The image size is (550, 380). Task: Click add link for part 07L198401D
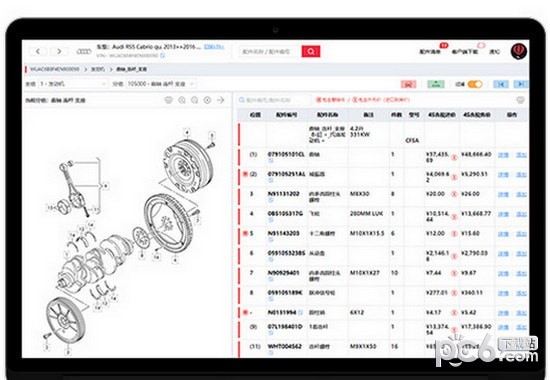point(521,327)
